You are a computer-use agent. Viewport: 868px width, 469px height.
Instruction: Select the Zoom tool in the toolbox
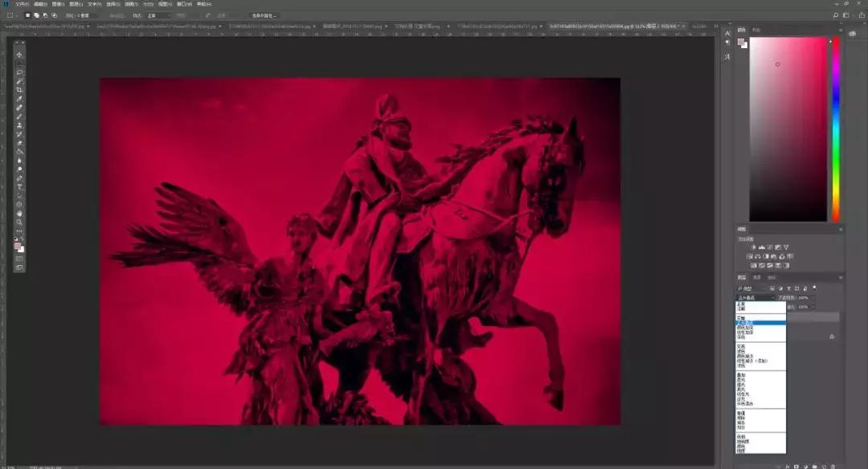tap(19, 222)
